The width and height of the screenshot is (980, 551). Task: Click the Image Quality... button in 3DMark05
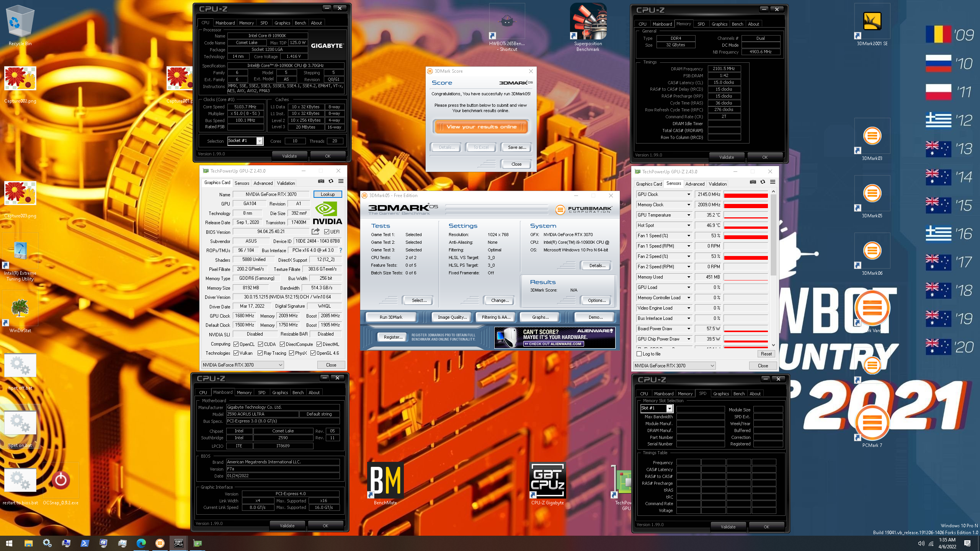pyautogui.click(x=452, y=317)
